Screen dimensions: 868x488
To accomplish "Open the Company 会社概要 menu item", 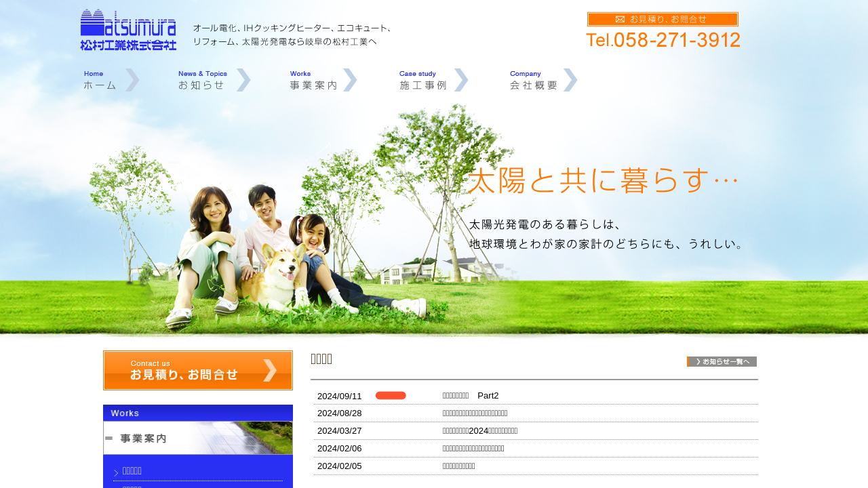I will (533, 80).
